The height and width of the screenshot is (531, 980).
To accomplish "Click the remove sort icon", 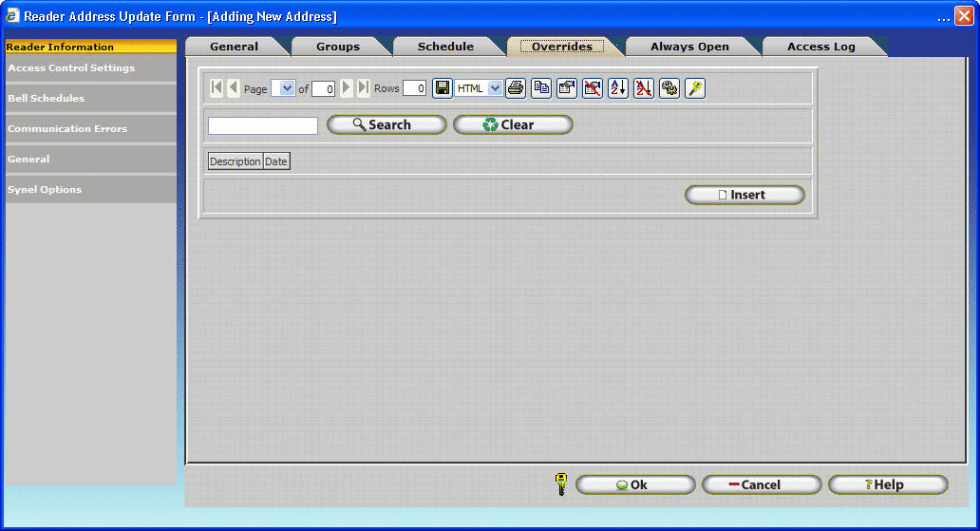I will pyautogui.click(x=644, y=88).
